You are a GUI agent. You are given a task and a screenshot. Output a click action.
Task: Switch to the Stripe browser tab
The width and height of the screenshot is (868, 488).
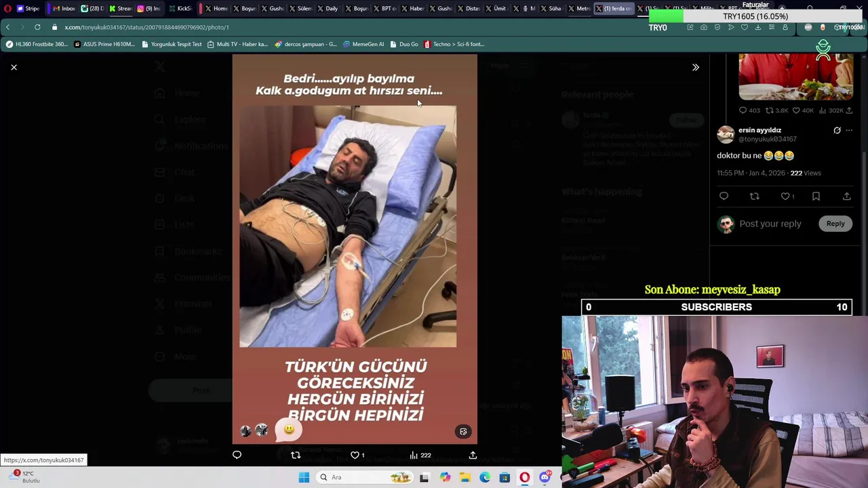28,8
